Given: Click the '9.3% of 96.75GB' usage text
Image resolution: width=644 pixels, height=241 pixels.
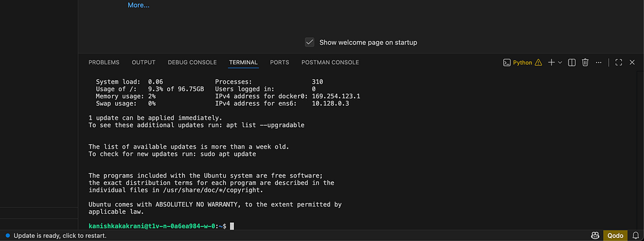Looking at the screenshot, I should [x=176, y=89].
